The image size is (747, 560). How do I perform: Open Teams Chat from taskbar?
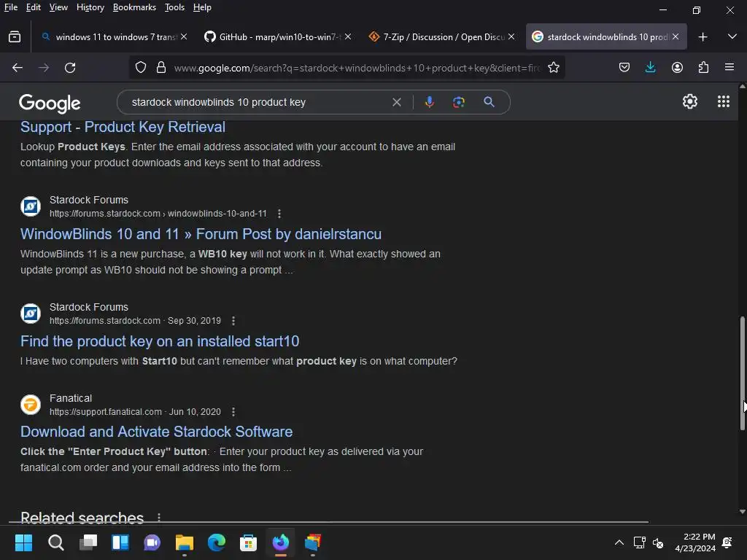click(x=152, y=542)
